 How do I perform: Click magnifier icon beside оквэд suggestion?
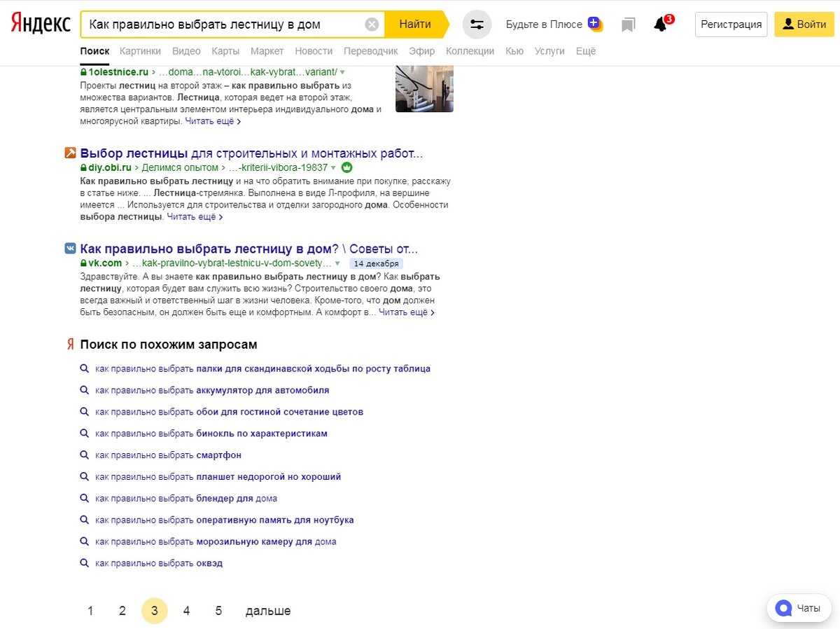[84, 563]
